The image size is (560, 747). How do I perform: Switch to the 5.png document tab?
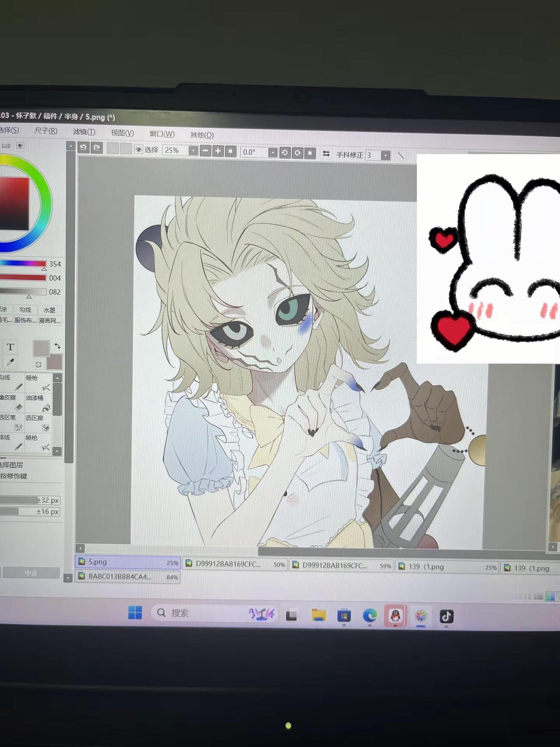coord(128,562)
